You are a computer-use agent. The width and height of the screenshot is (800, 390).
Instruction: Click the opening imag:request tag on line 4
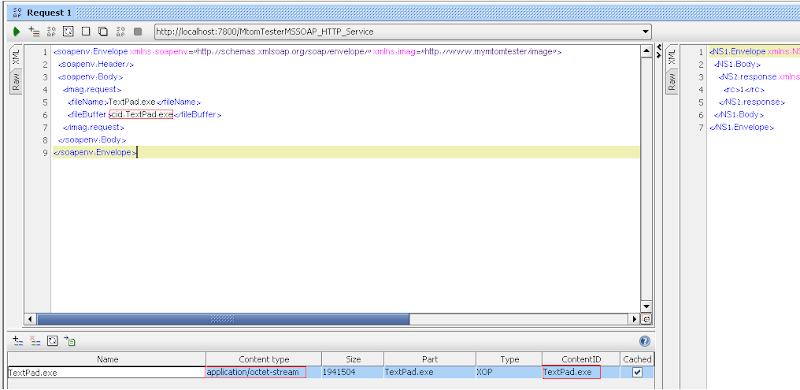tap(92, 90)
